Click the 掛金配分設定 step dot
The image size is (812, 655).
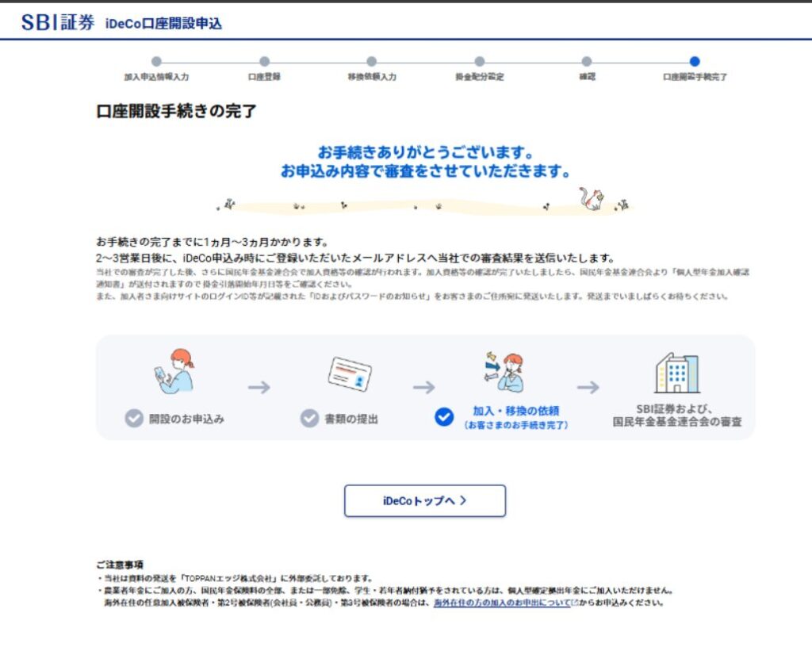pyautogui.click(x=480, y=62)
